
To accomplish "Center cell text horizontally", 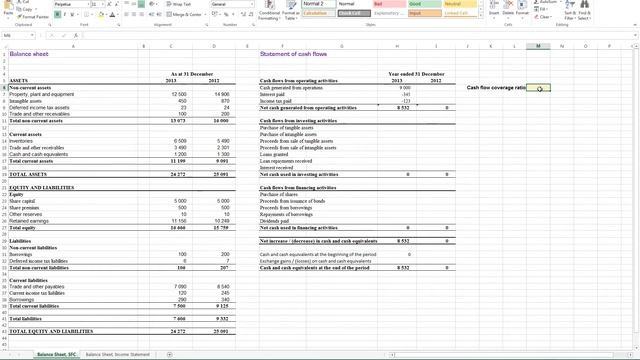I will pos(133,15).
